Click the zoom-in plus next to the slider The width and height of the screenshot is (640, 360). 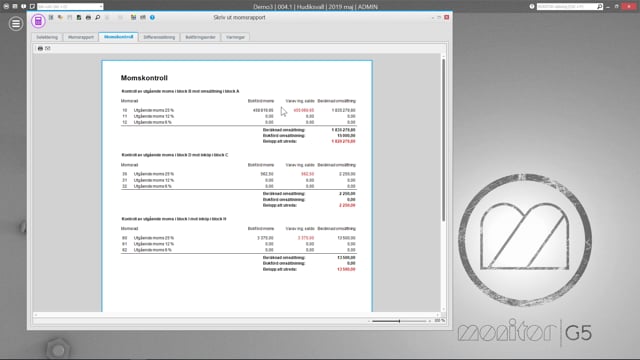tap(429, 321)
